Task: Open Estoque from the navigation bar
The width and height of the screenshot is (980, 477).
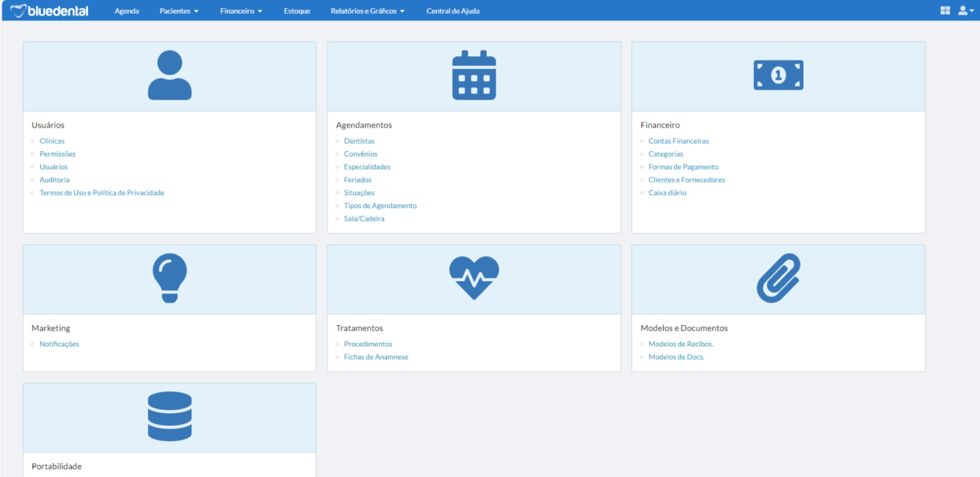Action: pyautogui.click(x=296, y=11)
